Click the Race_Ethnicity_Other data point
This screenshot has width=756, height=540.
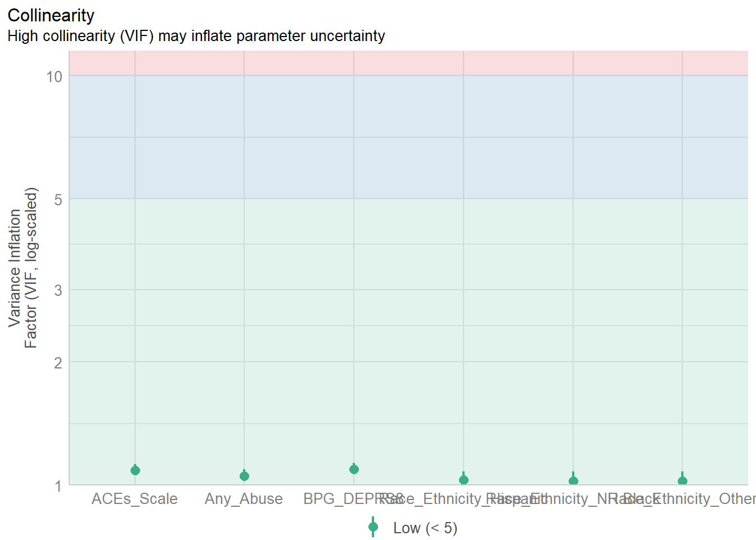coord(682,481)
